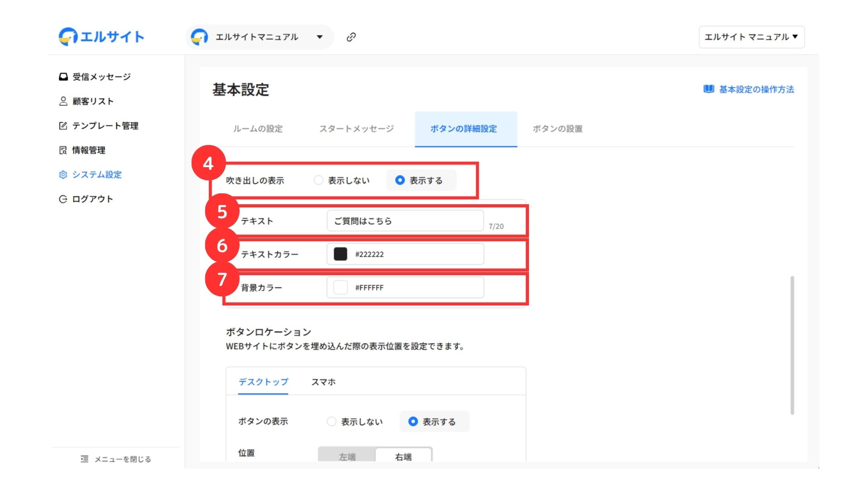868x488 pixels.
Task: Click the edit icon for テンプレート管理
Action: click(x=63, y=126)
